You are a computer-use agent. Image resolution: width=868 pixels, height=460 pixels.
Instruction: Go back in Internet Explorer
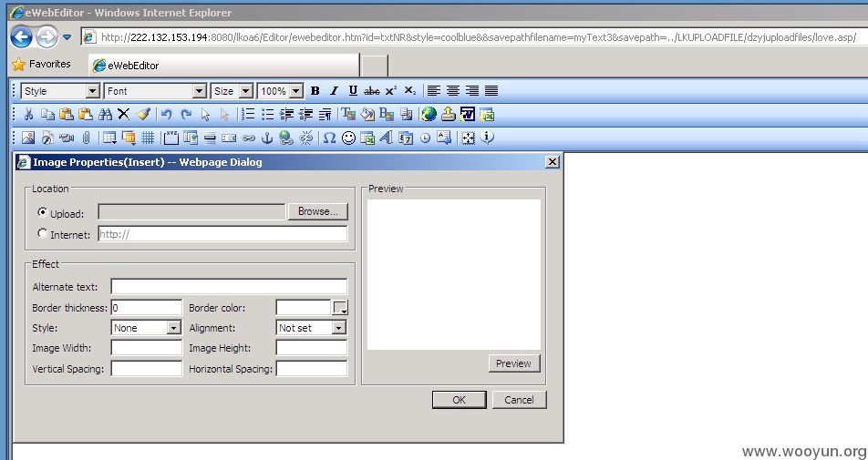coord(21,37)
